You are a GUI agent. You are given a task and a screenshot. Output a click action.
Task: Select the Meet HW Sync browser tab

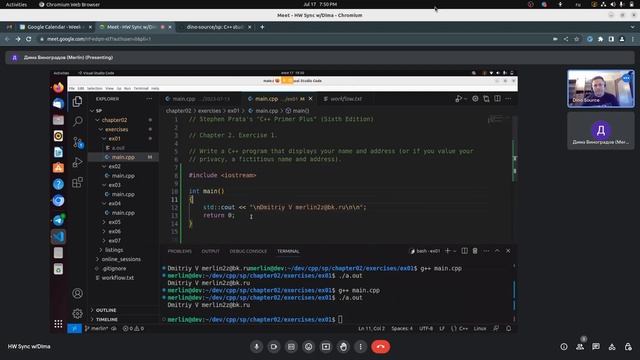click(x=131, y=27)
